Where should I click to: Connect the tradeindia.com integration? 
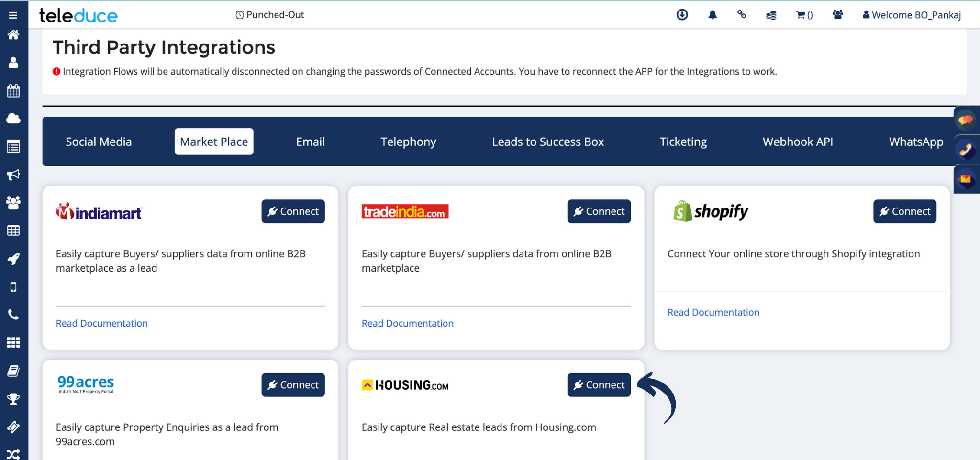pos(599,211)
